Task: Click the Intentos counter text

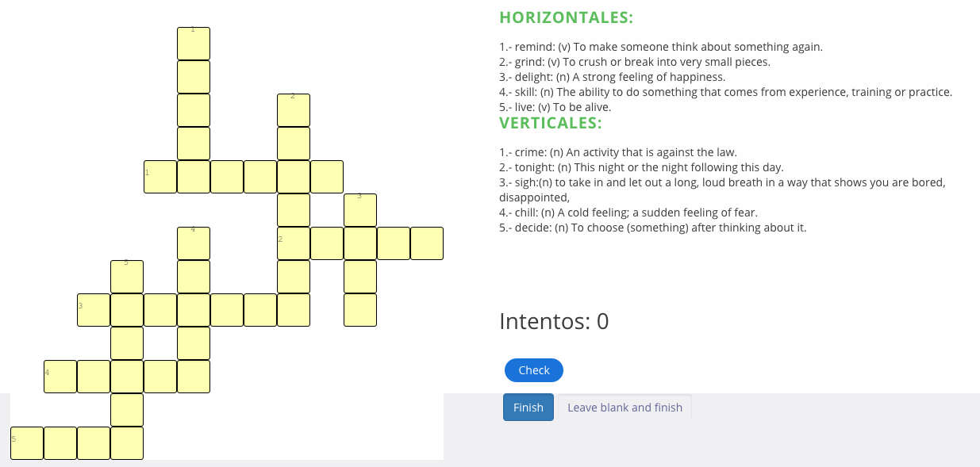Action: coord(554,321)
